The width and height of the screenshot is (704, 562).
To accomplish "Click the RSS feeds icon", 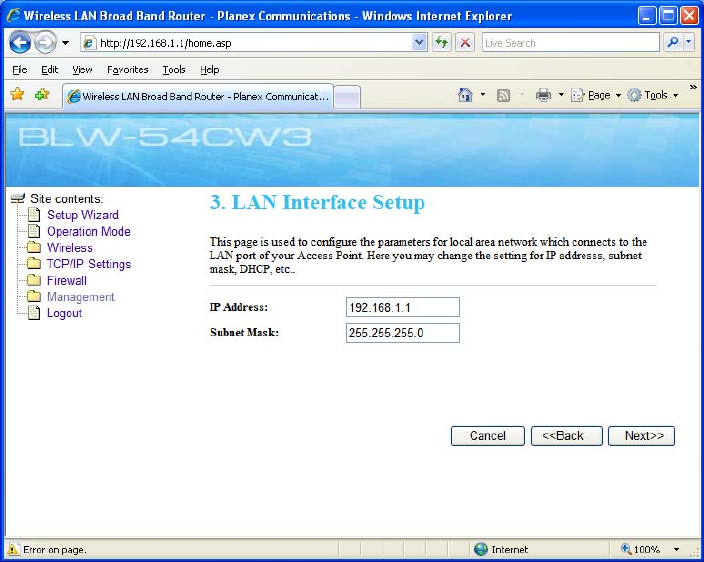I will (x=503, y=95).
